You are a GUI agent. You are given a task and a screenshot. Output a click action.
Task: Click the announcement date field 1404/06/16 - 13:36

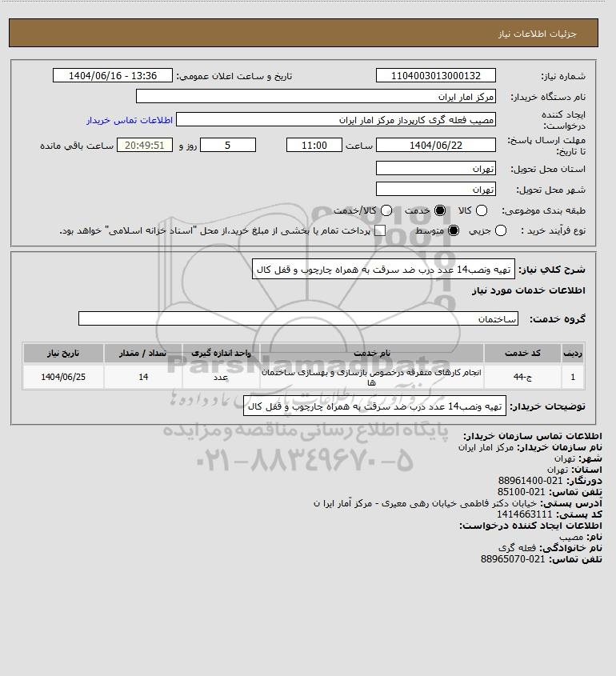coord(113,75)
